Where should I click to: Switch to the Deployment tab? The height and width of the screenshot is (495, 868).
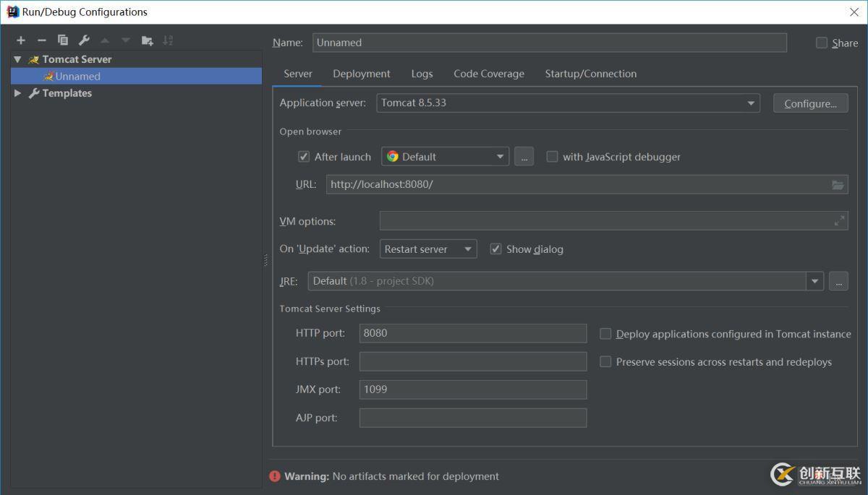361,74
